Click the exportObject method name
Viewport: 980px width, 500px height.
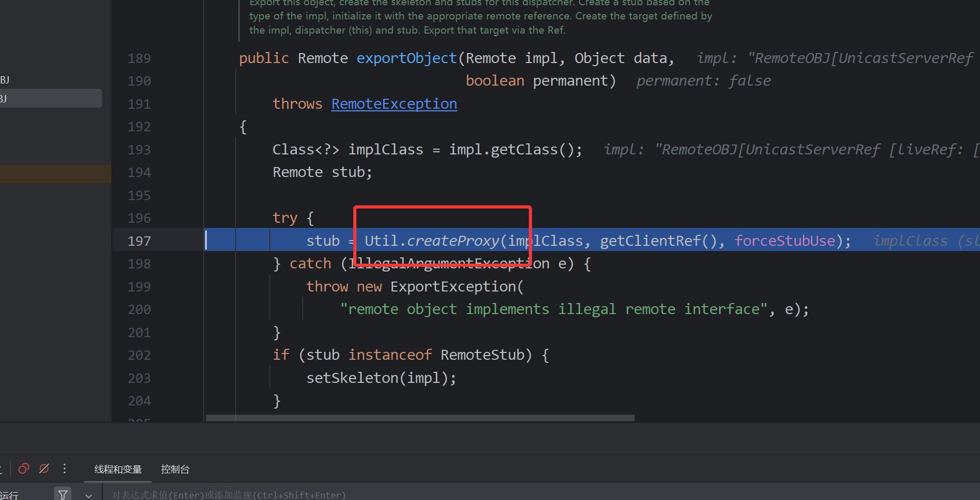406,58
